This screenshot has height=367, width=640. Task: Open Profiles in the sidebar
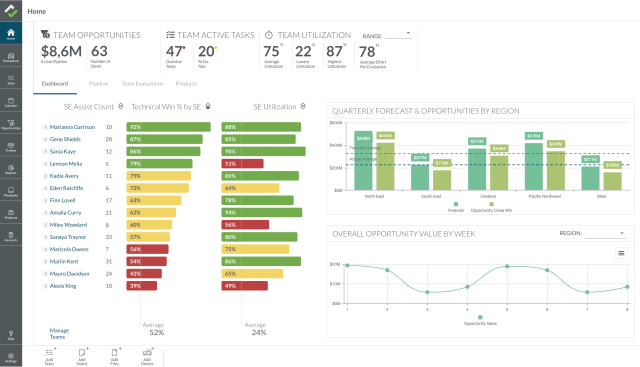(11, 147)
